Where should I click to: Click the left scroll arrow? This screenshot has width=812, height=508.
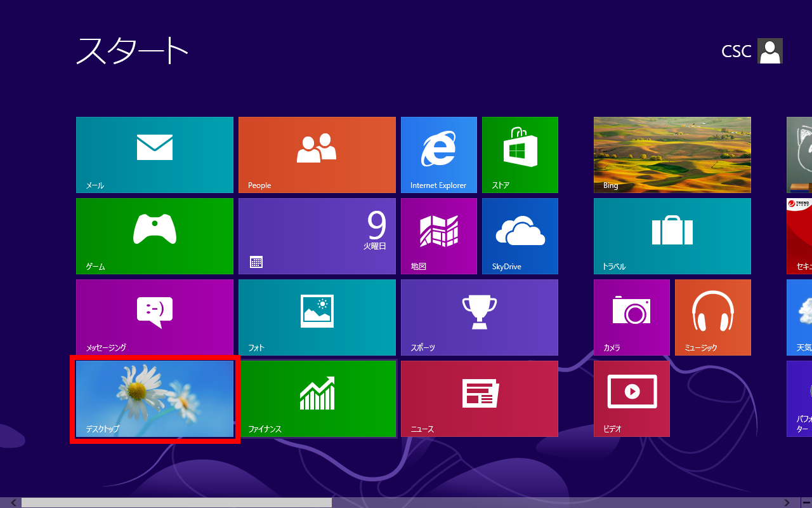point(13,503)
